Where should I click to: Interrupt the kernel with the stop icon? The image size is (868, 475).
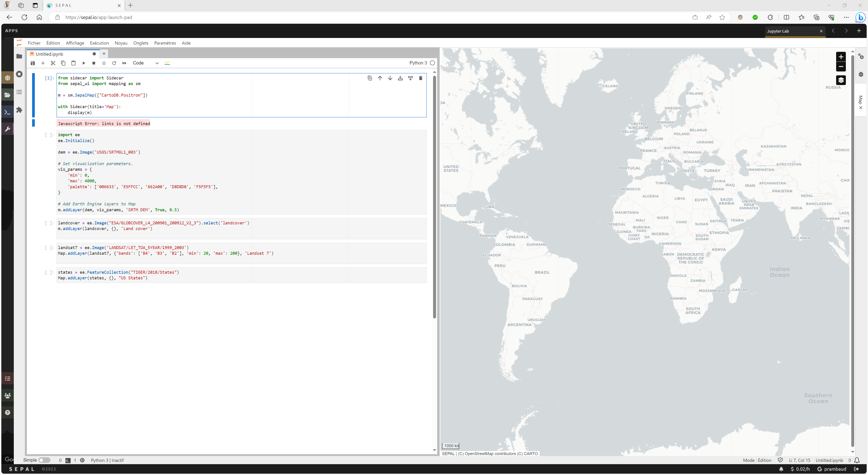click(94, 63)
